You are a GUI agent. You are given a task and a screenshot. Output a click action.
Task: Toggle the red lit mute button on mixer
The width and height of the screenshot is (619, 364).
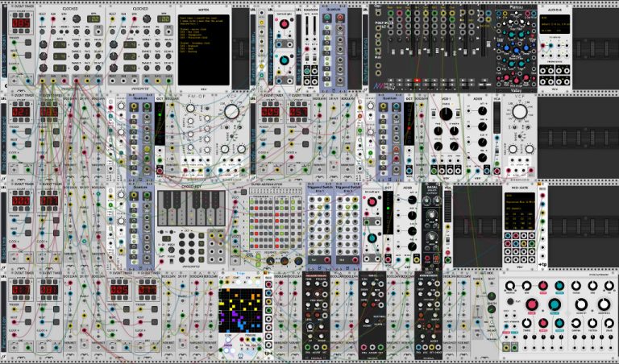(x=417, y=80)
